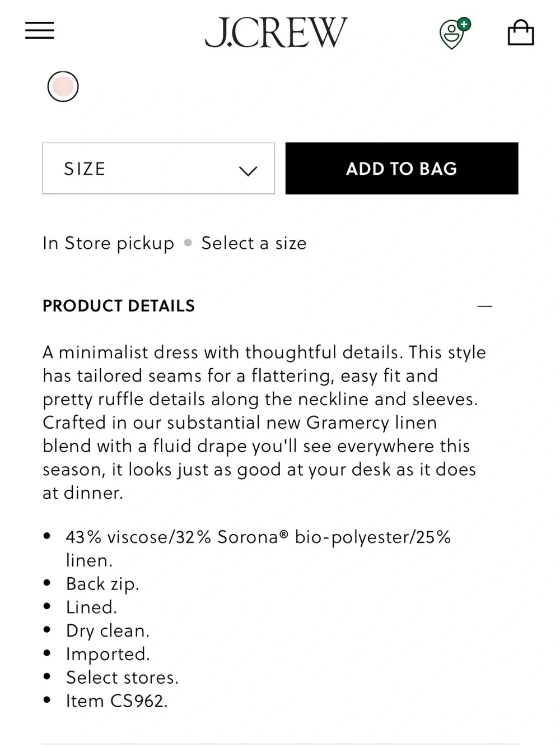Click the 'Dry clean.' care bullet
Screen dimensions: 560x747
108,631
